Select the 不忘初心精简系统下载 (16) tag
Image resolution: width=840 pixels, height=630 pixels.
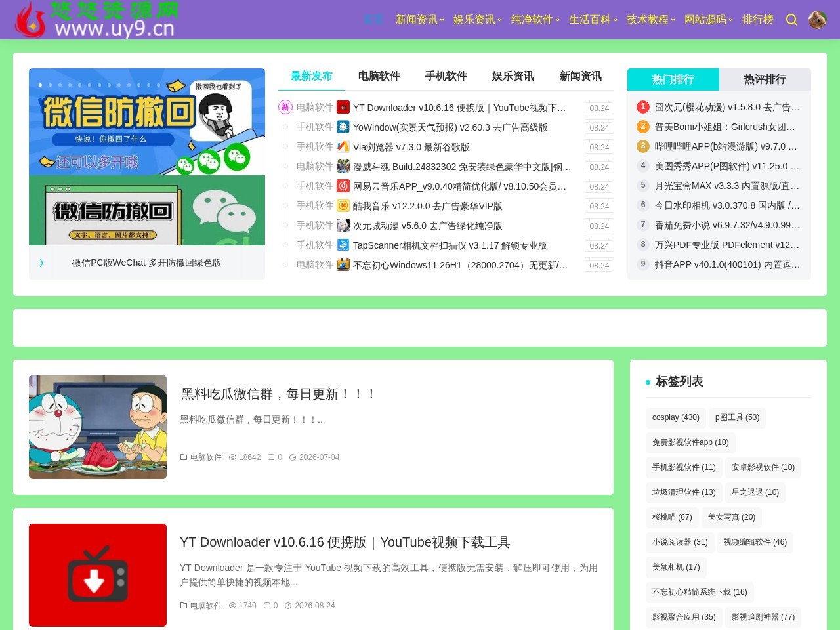pyautogui.click(x=700, y=592)
